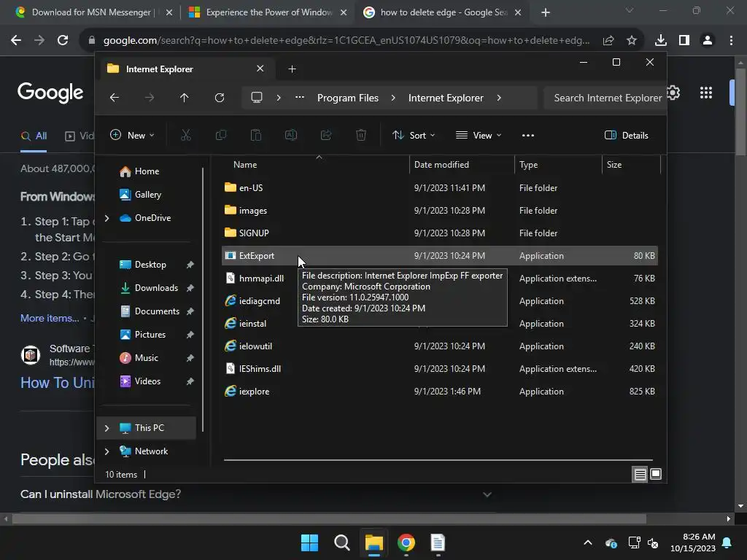This screenshot has width=747, height=560.
Task: Click the Delete trash icon in Explorer toolbar
Action: 361,135
